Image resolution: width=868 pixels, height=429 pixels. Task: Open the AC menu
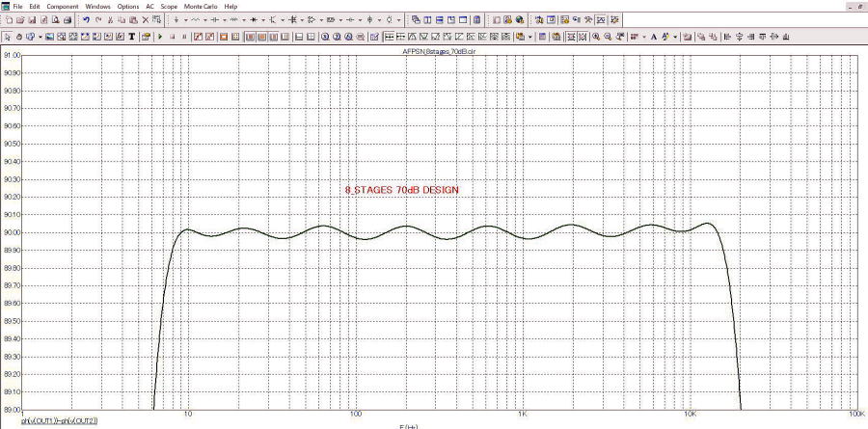point(149,7)
